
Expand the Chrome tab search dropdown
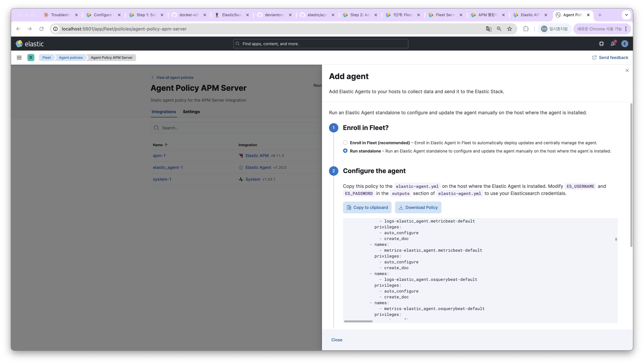[x=626, y=15]
